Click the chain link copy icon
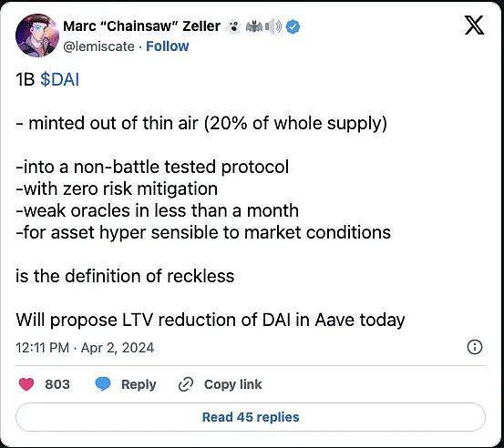Screen dimensions: 504x448 (x=186, y=384)
